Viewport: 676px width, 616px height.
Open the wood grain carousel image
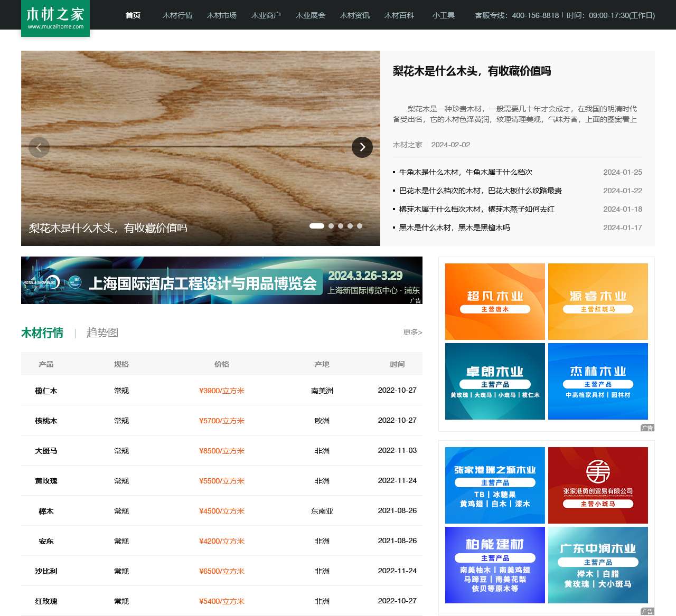click(201, 148)
